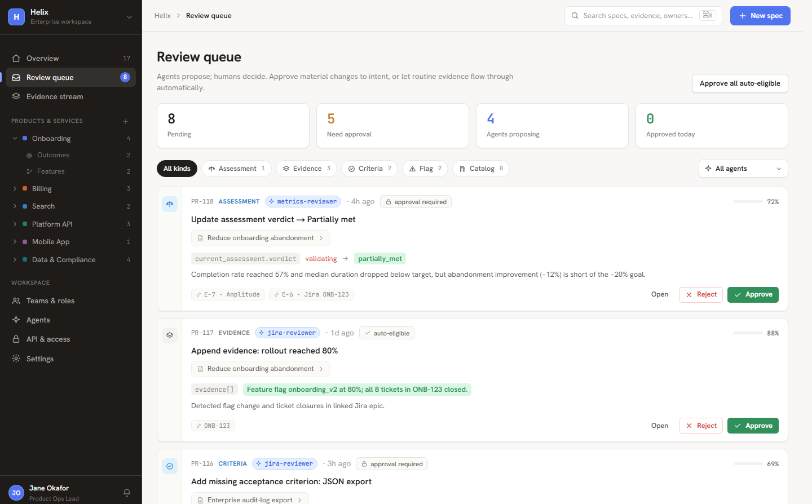Viewport: 812px width, 504px height.
Task: Open the Approved today card
Action: coord(712,126)
